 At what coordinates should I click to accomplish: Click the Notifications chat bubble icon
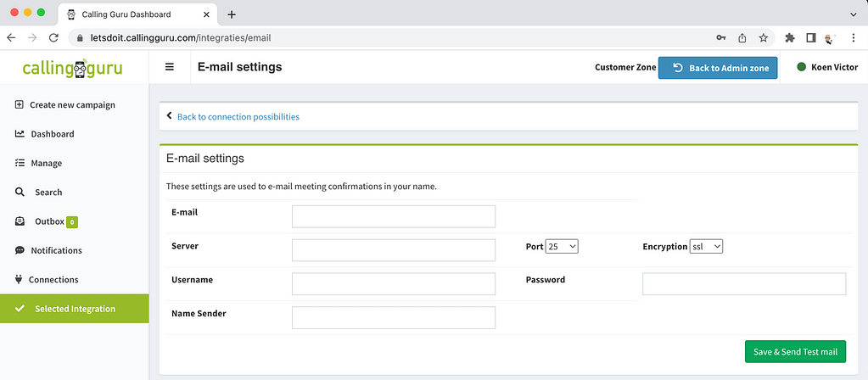20,250
